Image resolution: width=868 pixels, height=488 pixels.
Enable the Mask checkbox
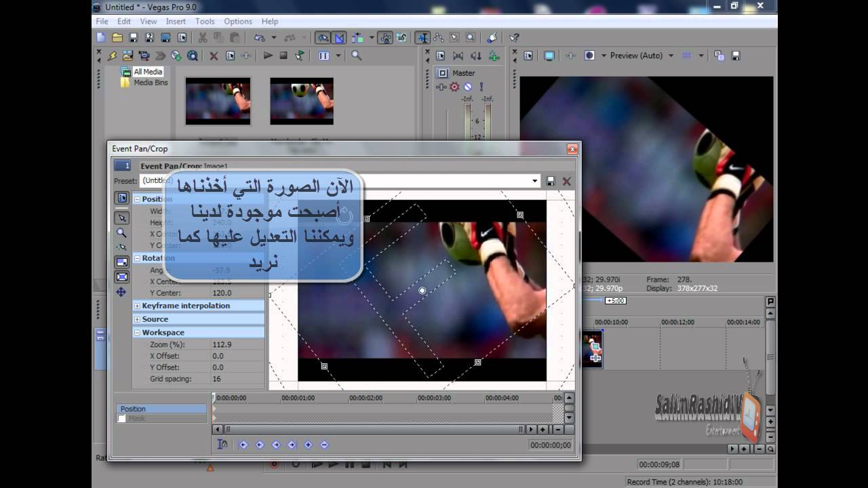coord(121,419)
